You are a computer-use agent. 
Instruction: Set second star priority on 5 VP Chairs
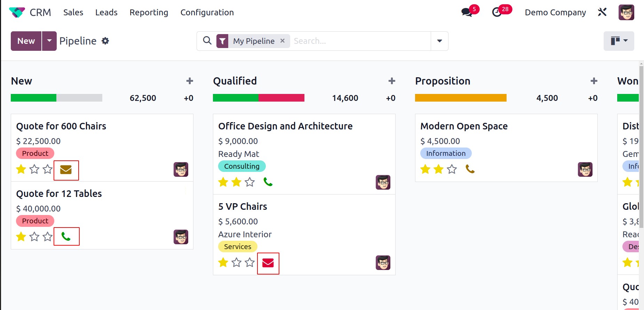(x=237, y=262)
